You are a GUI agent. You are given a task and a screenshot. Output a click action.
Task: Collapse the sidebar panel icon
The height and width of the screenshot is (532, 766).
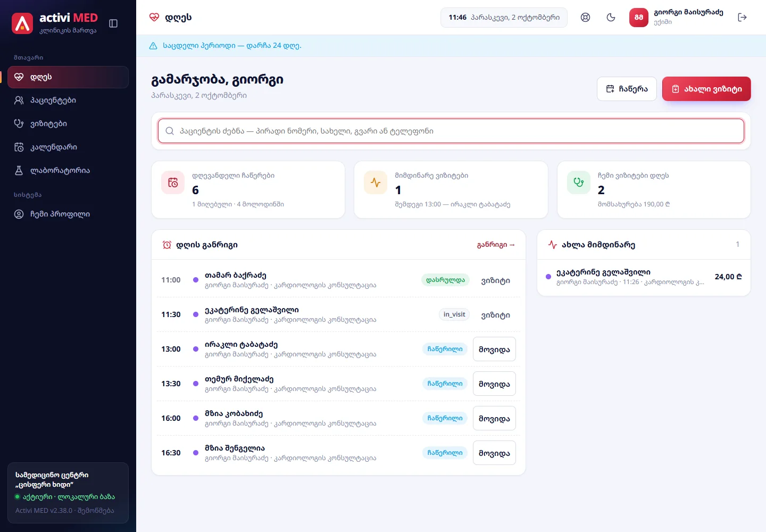[113, 23]
